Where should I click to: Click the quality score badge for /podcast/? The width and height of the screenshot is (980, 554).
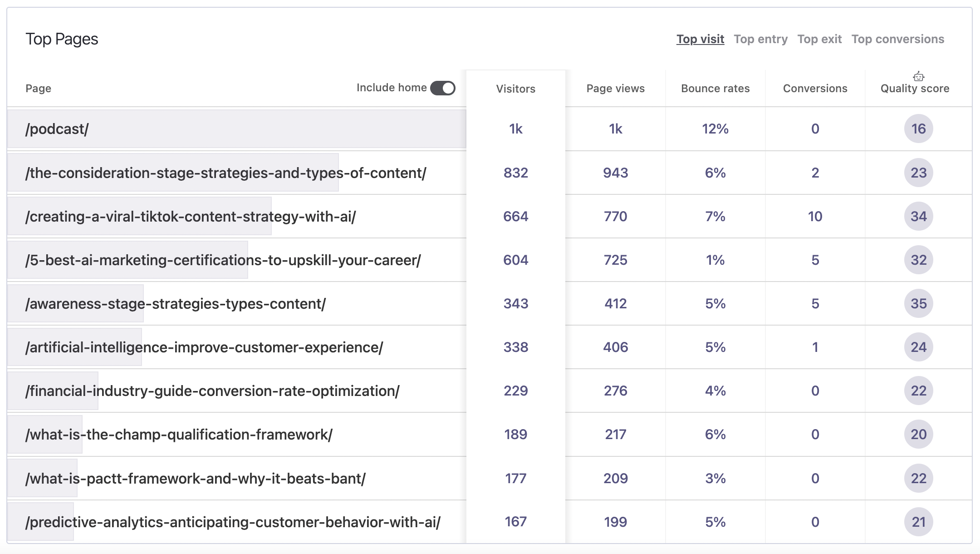point(919,129)
